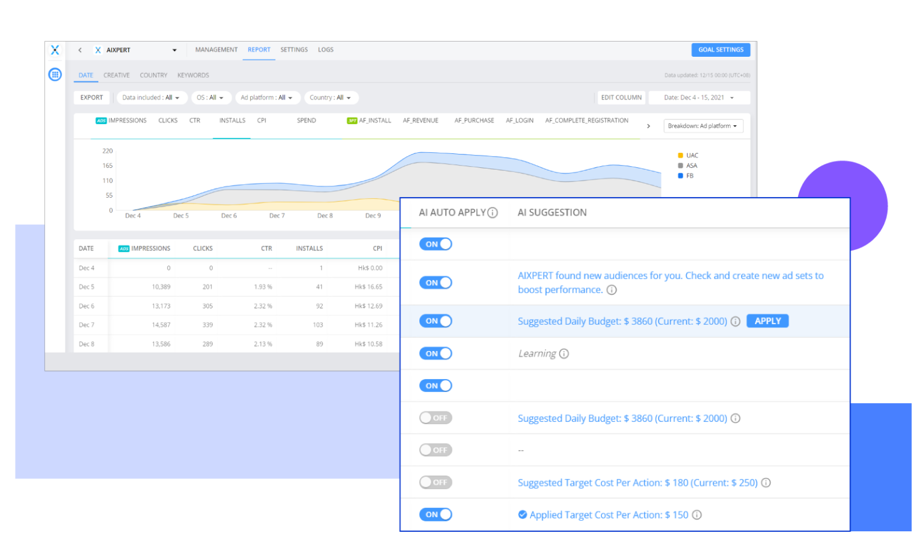Screen dimensions: 924x560
Task: Click the '13,173' impressions value
Action: 161,306
